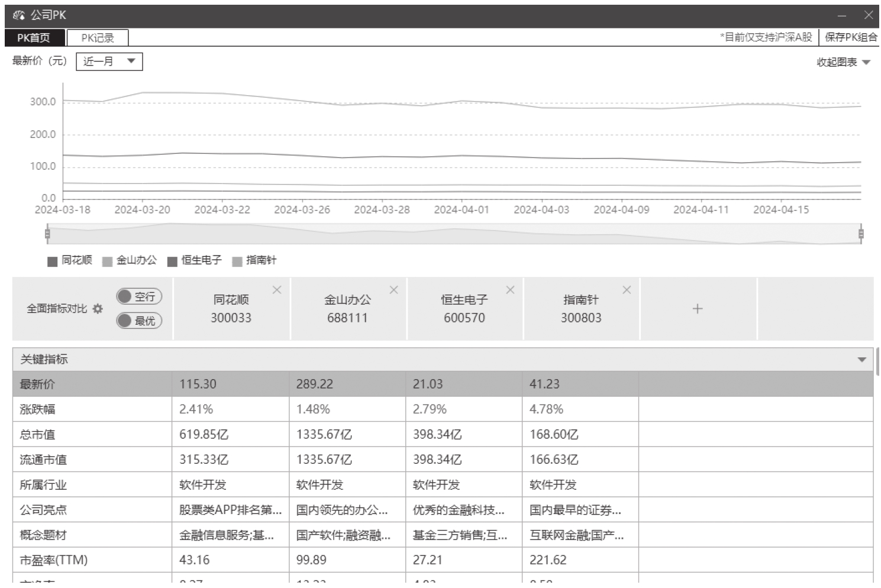Click the 涨跌幅 row label
Viewport: 881px width, 588px height.
[x=37, y=409]
